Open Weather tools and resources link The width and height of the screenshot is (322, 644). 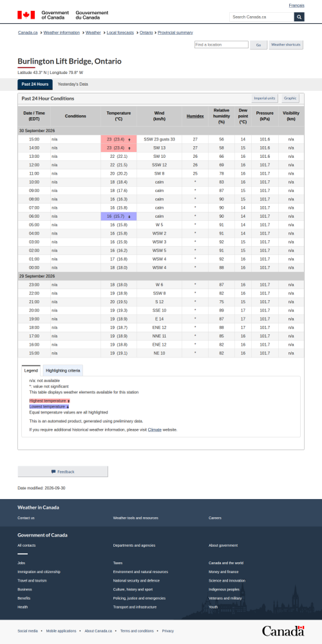(x=135, y=518)
